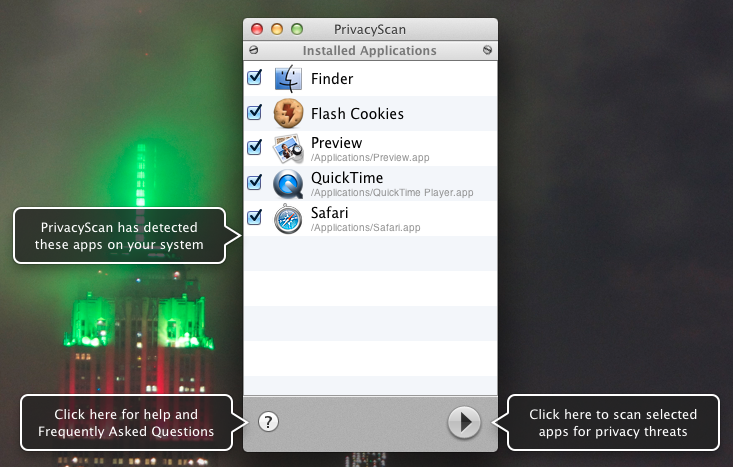
Task: Deselect the Safari checkbox
Action: tap(255, 217)
